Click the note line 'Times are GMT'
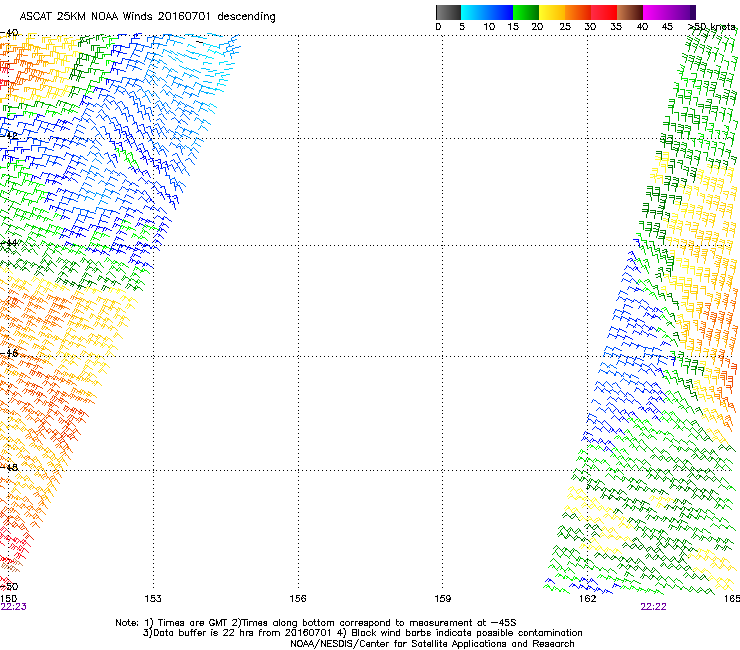This screenshot has height=650, width=740. click(191, 623)
